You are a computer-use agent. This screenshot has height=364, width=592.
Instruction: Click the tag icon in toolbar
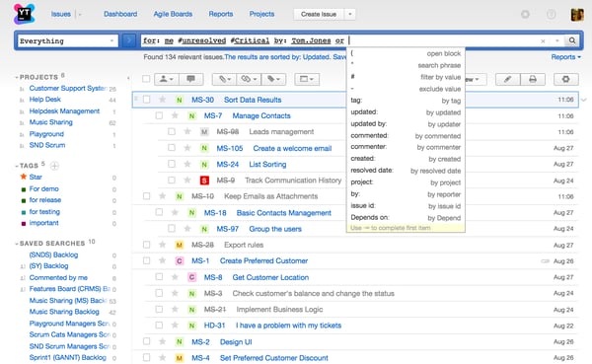pyautogui.click(x=273, y=79)
